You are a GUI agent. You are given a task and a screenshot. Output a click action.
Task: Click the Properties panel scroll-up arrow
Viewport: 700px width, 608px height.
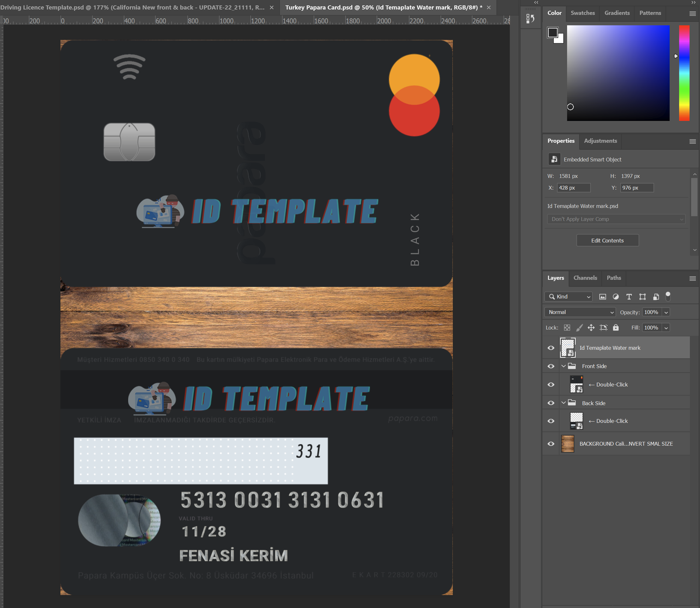[x=695, y=174]
